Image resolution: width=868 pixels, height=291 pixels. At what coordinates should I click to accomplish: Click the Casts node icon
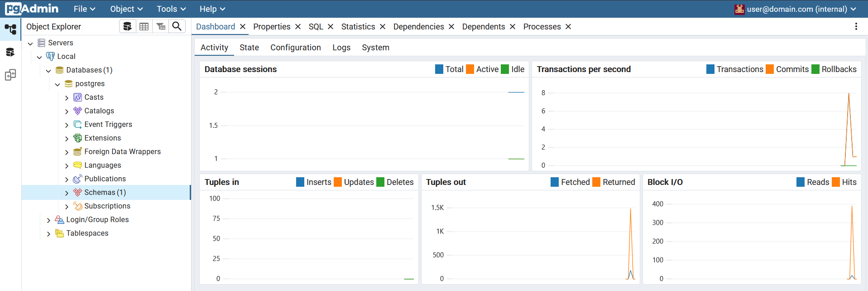[x=77, y=97]
